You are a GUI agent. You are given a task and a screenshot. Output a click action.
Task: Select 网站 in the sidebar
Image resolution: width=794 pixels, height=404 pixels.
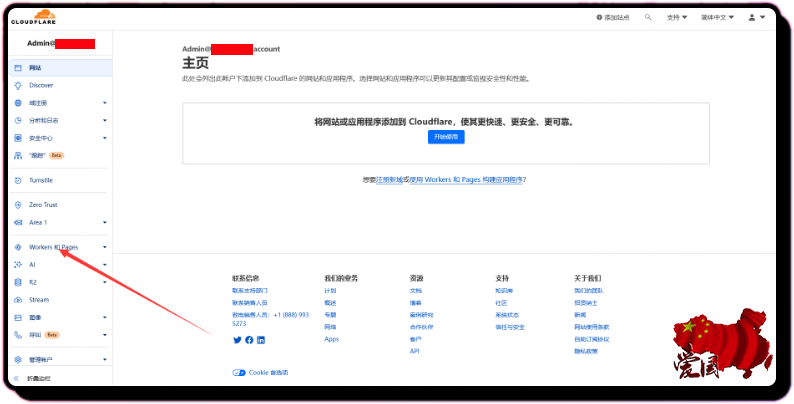[36, 68]
